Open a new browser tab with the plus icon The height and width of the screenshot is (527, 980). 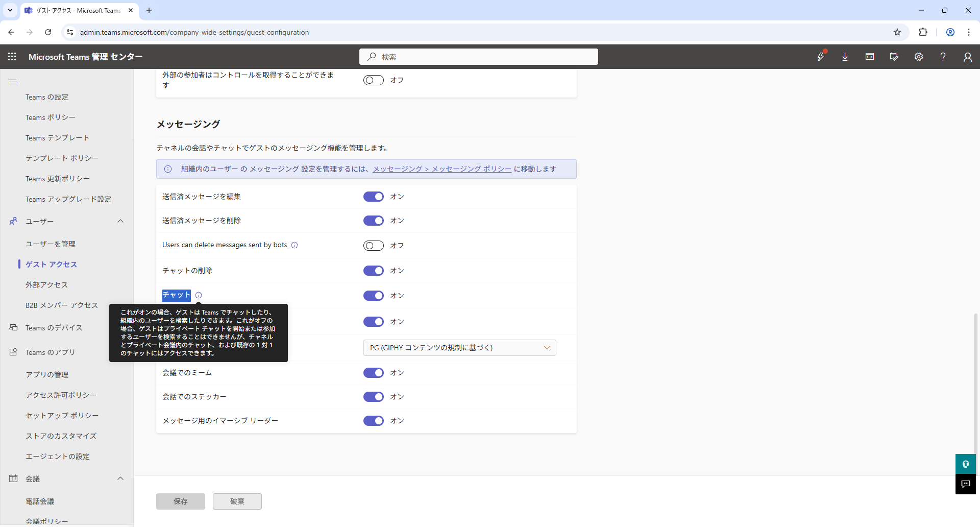(149, 10)
